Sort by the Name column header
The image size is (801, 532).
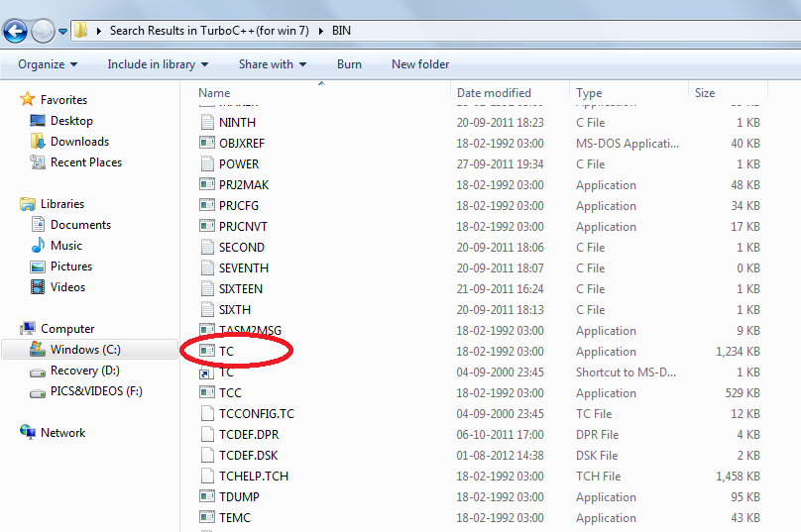point(214,93)
